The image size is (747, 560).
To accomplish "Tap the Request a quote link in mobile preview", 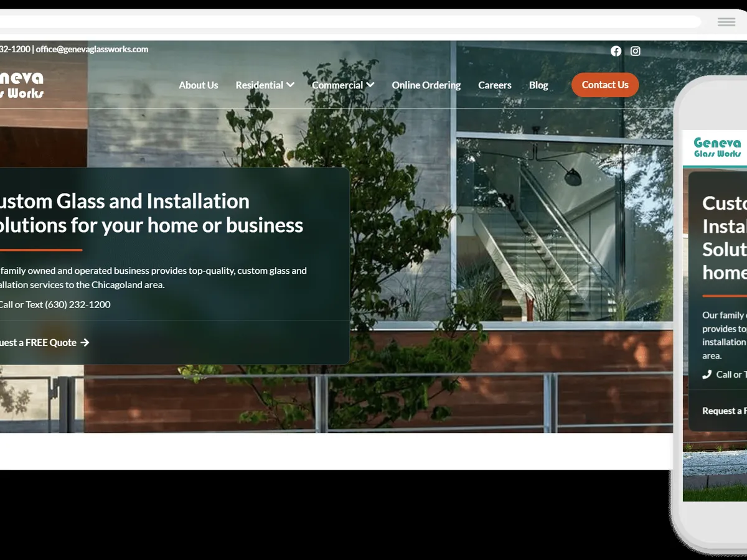I will tap(725, 411).
